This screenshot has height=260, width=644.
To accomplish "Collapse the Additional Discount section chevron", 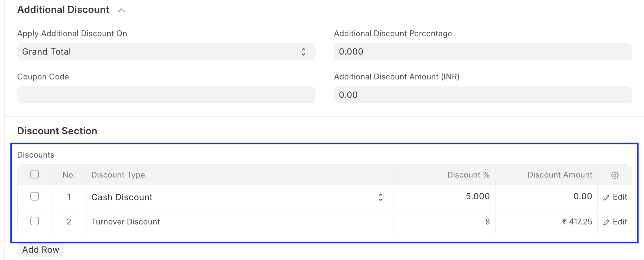I will coord(121,10).
